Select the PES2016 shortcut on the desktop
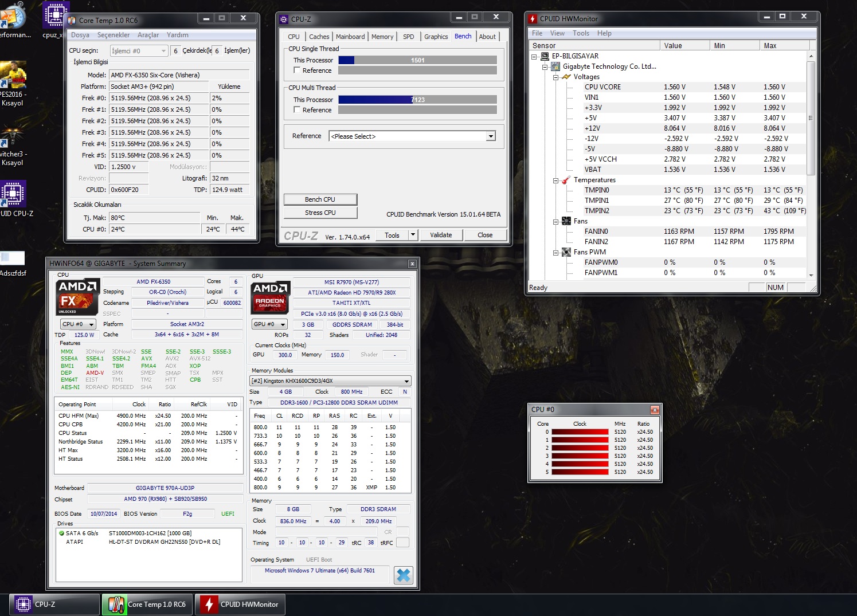 pos(13,84)
